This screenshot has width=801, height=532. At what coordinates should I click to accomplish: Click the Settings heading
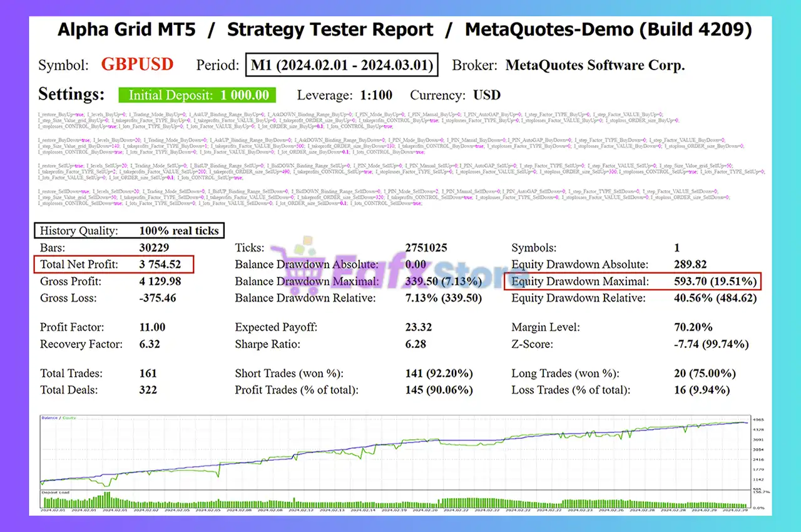[71, 95]
